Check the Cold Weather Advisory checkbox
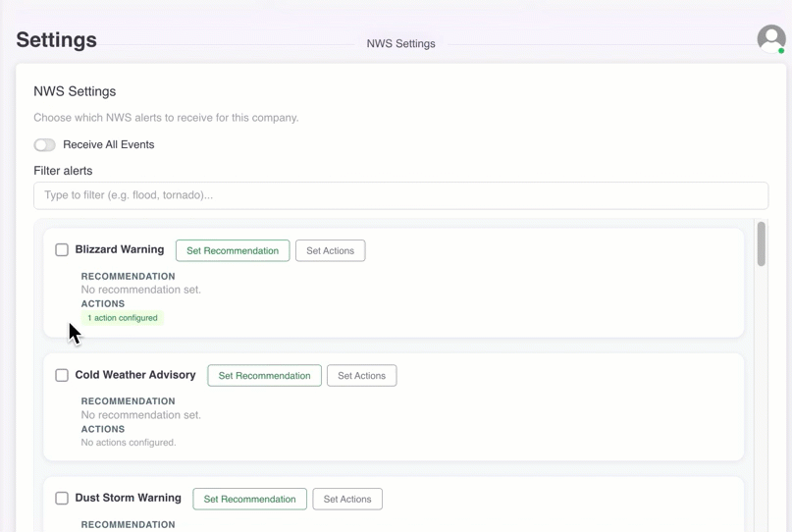 click(62, 375)
